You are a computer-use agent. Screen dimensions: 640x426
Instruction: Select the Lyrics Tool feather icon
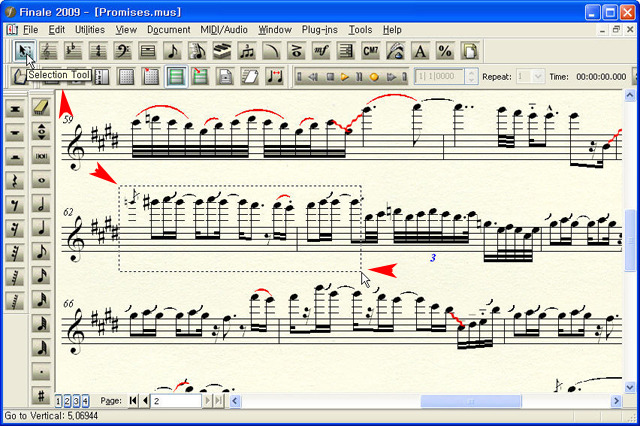[396, 51]
